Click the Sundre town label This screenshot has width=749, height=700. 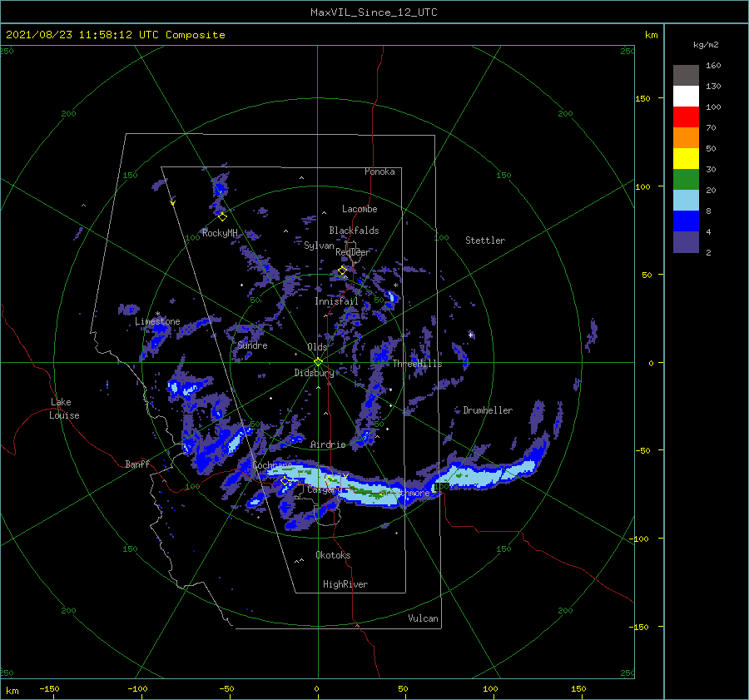click(x=252, y=345)
